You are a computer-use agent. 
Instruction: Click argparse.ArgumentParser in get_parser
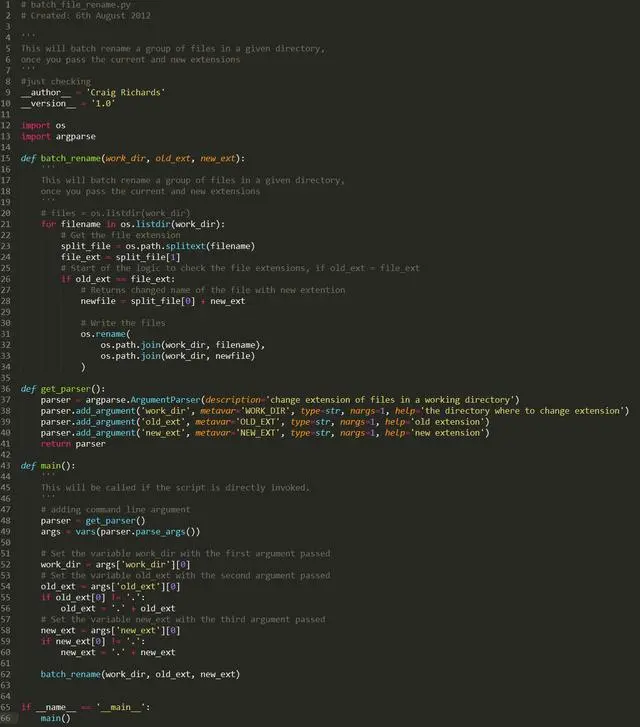pos(143,400)
